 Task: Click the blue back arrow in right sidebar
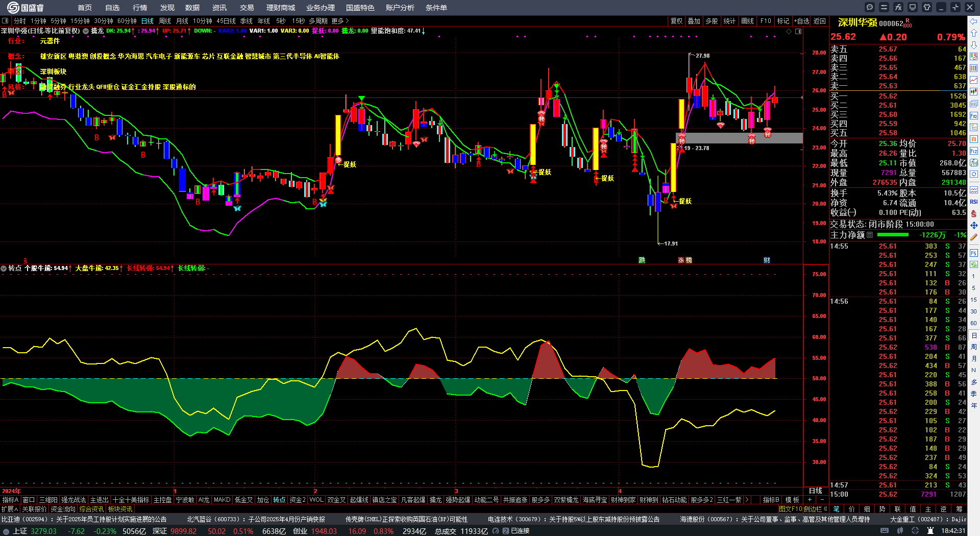(x=974, y=21)
